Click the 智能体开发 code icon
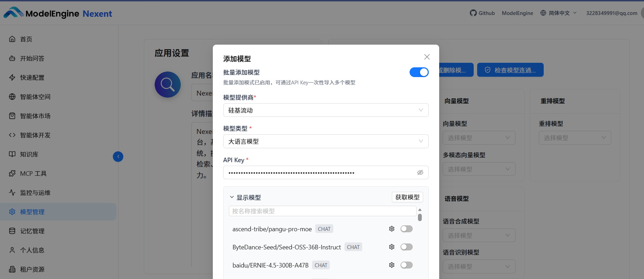Viewport: 644px width, 279px height. (x=12, y=135)
